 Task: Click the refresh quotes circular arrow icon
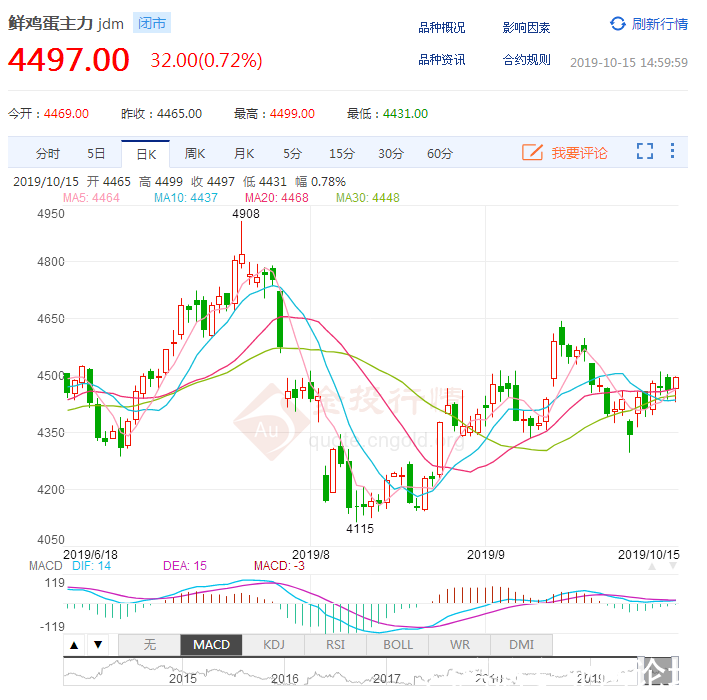(618, 24)
